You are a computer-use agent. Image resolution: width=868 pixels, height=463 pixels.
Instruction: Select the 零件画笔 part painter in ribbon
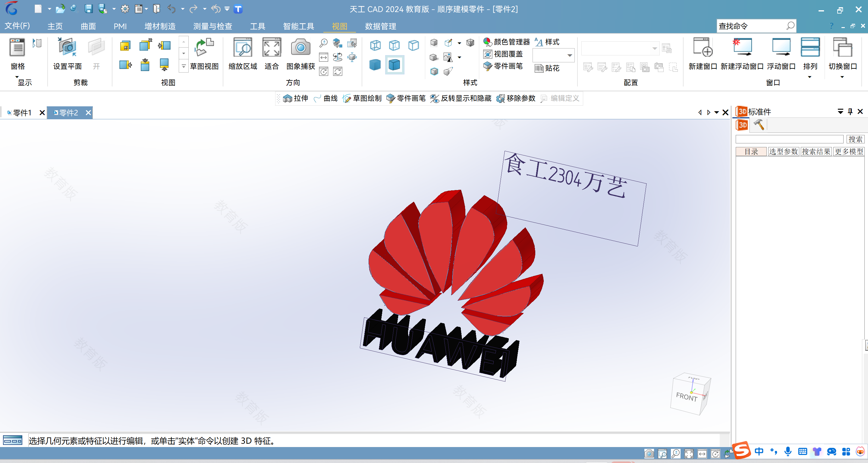pos(503,66)
